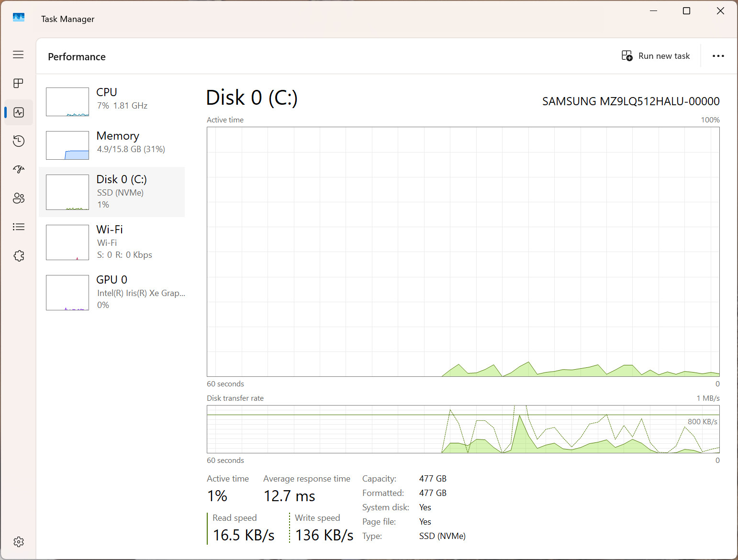Click the CPU mini graph thumbnail
738x560 pixels.
click(67, 102)
